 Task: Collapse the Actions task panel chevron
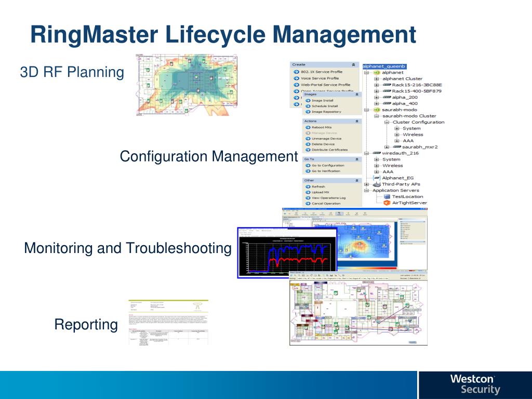point(356,121)
